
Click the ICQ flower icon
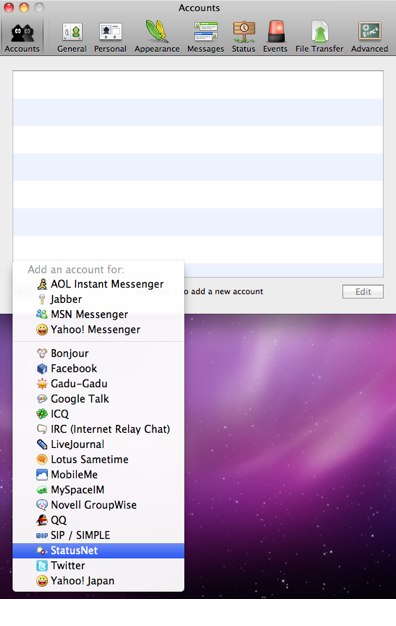42,414
